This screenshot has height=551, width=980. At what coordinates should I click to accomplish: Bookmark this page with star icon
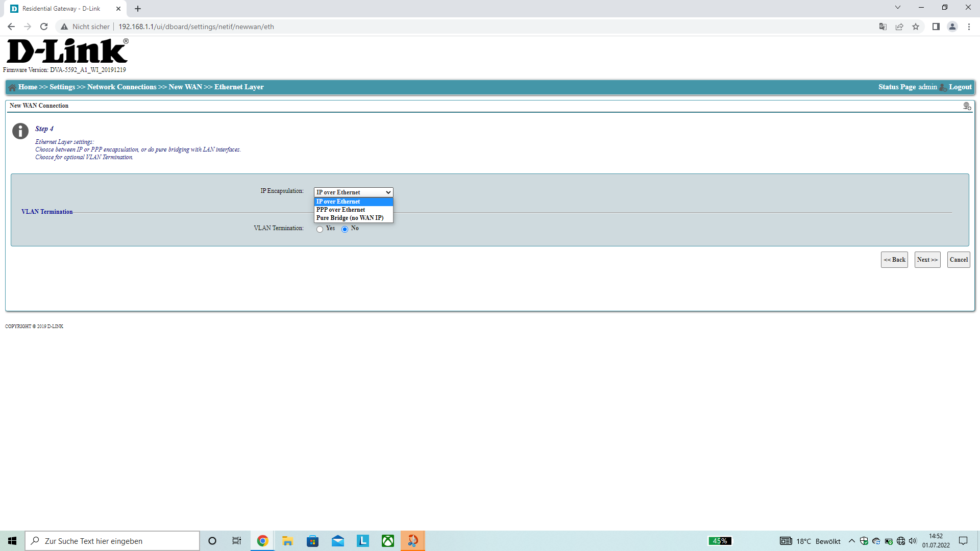tap(916, 27)
